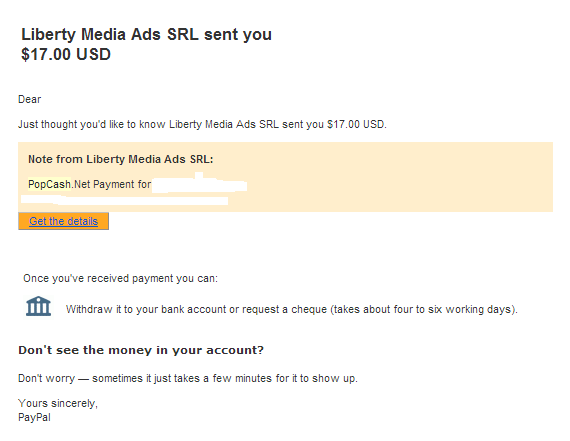
Task: Click the .Net Payment for text
Action: coord(111,184)
